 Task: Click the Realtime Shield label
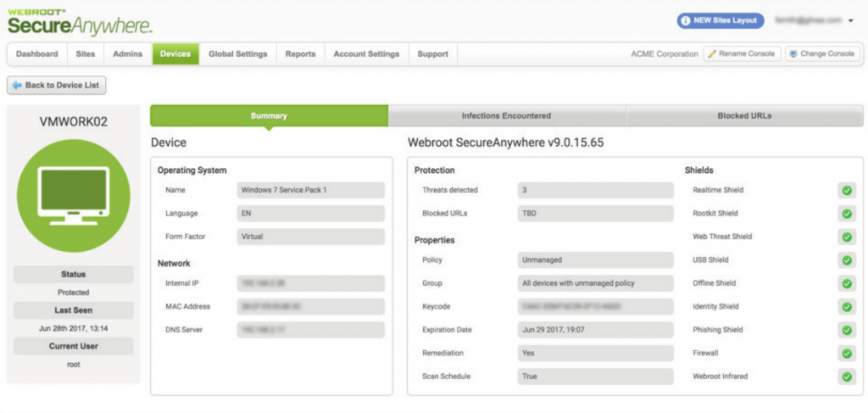coord(718,191)
